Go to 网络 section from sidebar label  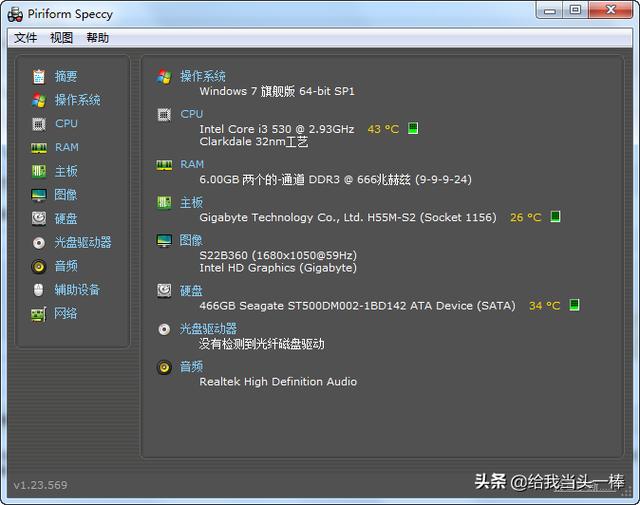pos(66,314)
